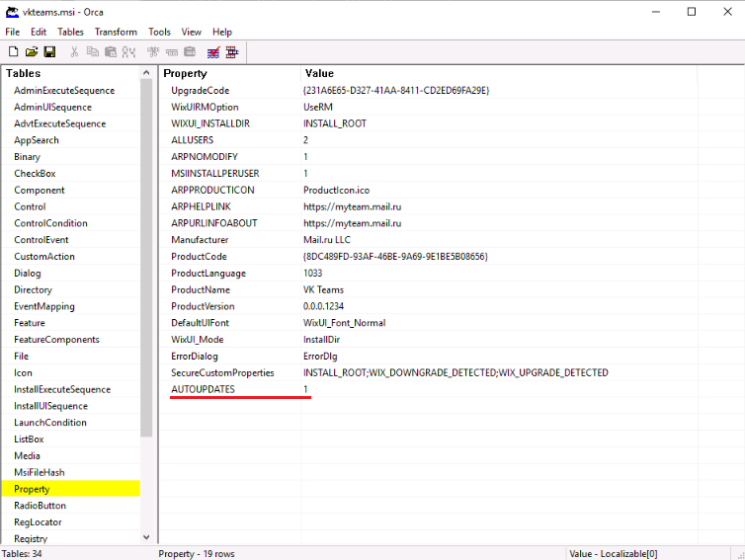The width and height of the screenshot is (745, 560).
Task: Click the Copy toolbar icon
Action: (x=93, y=51)
